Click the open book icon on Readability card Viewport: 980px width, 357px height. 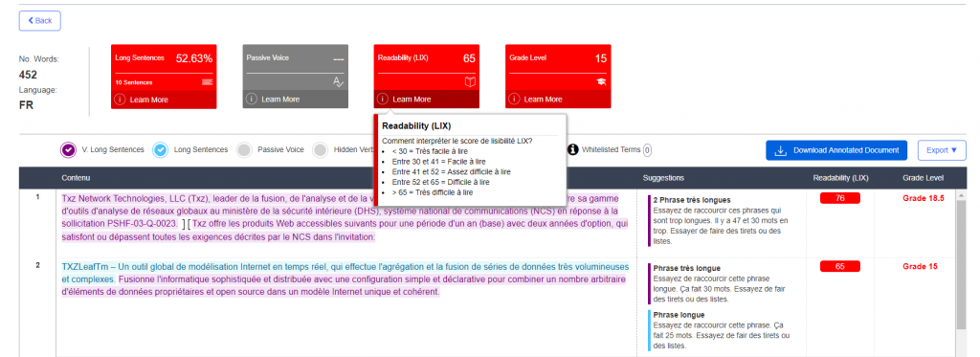click(x=469, y=82)
